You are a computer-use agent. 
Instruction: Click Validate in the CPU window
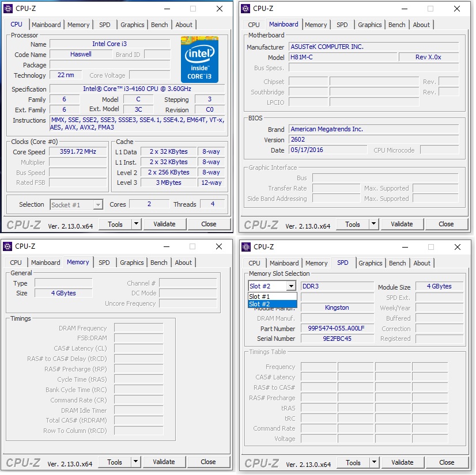point(165,224)
